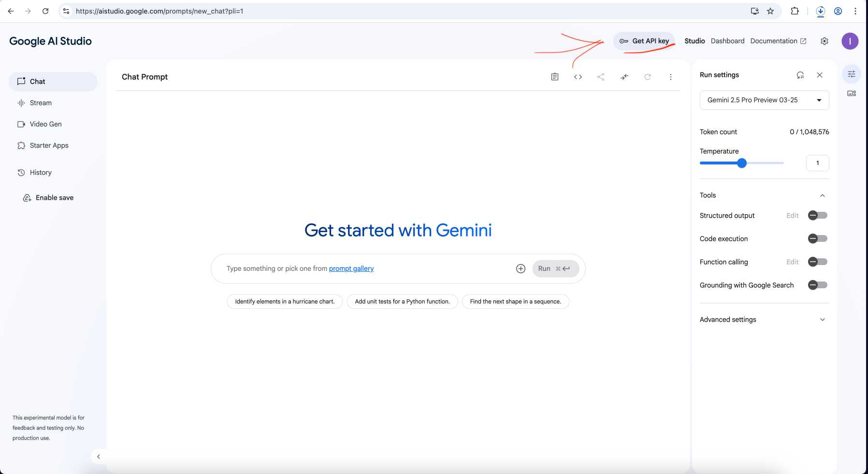Toggle Code execution switch

coord(818,238)
